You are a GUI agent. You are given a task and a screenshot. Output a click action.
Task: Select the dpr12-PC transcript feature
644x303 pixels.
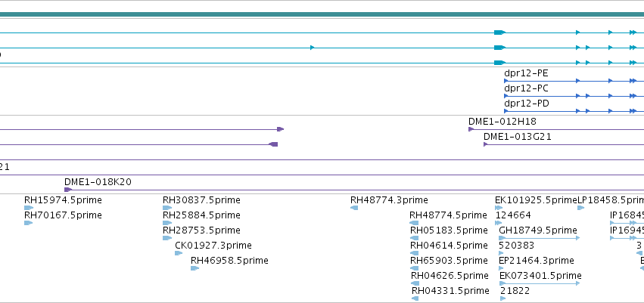click(x=574, y=96)
